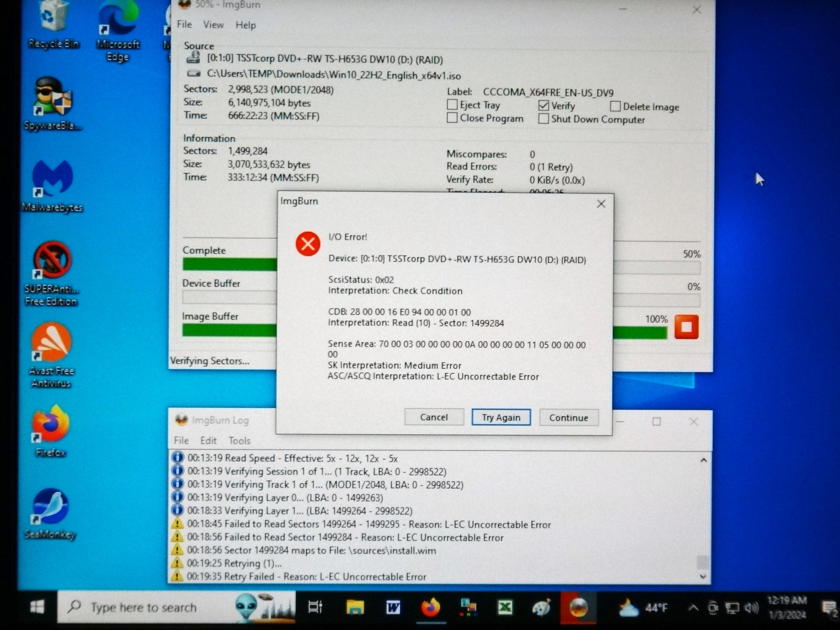Click the Device Buffer progress bar
The height and width of the screenshot is (630, 840).
point(229,297)
